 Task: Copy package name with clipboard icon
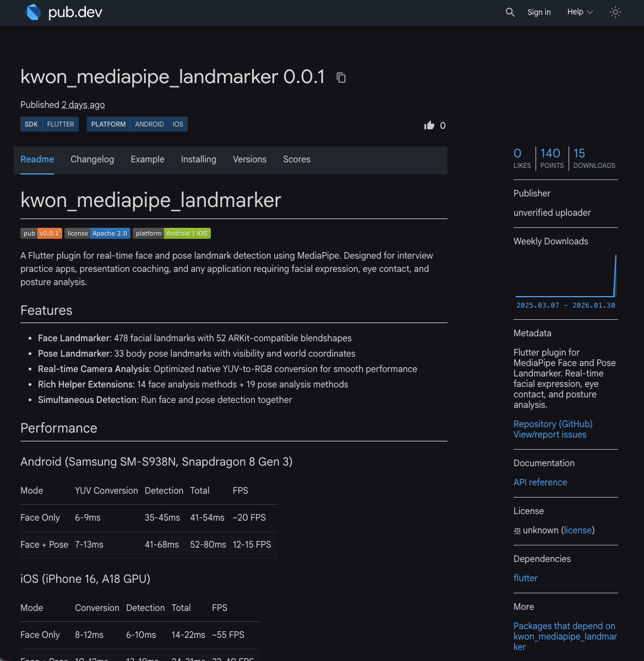point(341,78)
